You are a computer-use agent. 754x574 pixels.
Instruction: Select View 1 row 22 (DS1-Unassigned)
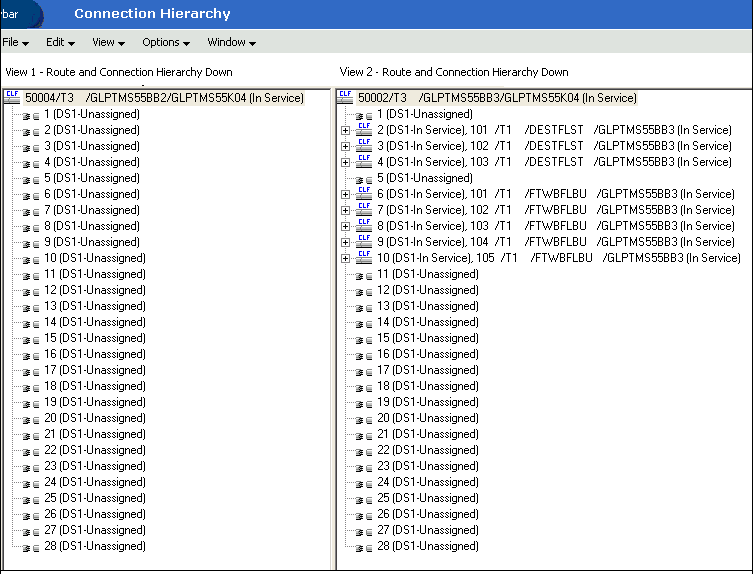click(95, 450)
